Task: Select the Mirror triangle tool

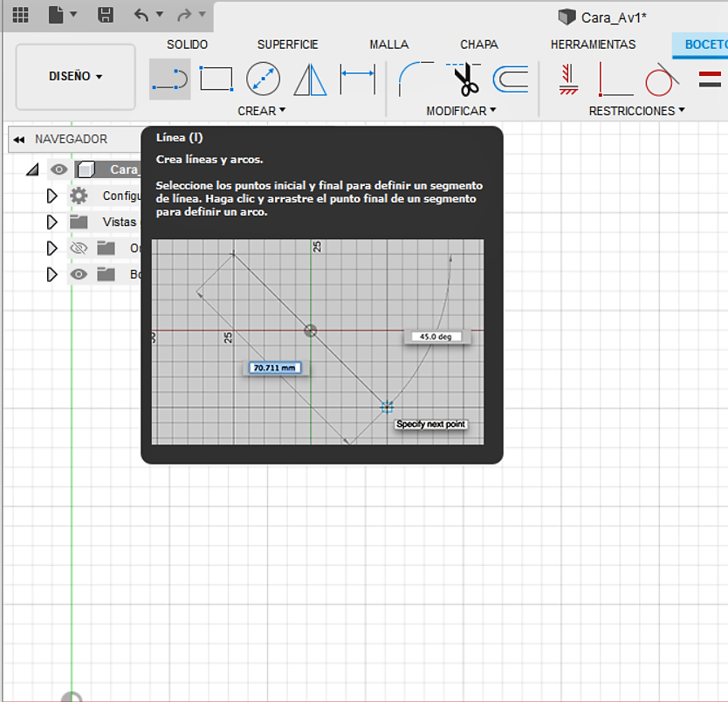Action: pyautogui.click(x=310, y=79)
